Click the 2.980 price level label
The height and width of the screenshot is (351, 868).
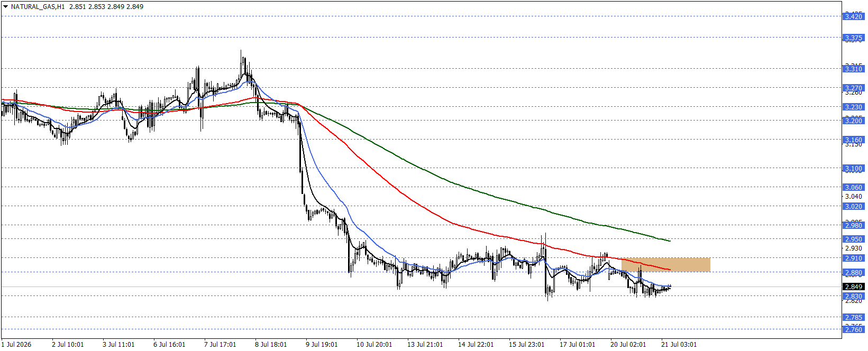(853, 225)
